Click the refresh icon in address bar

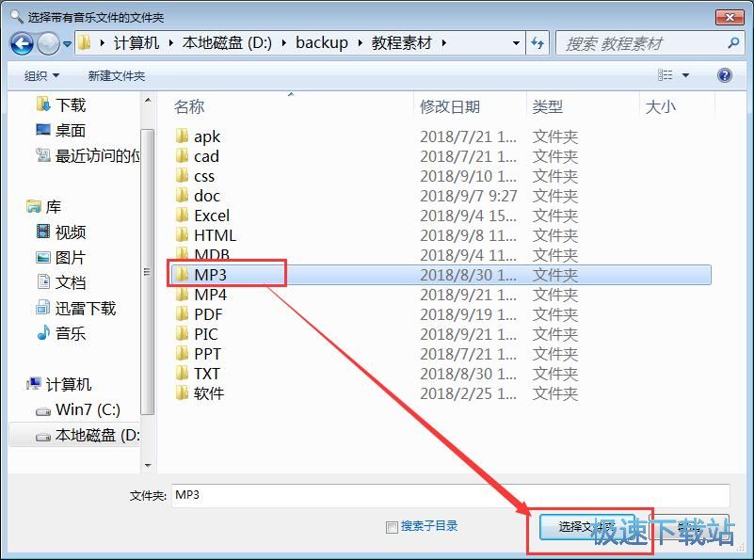coord(537,42)
